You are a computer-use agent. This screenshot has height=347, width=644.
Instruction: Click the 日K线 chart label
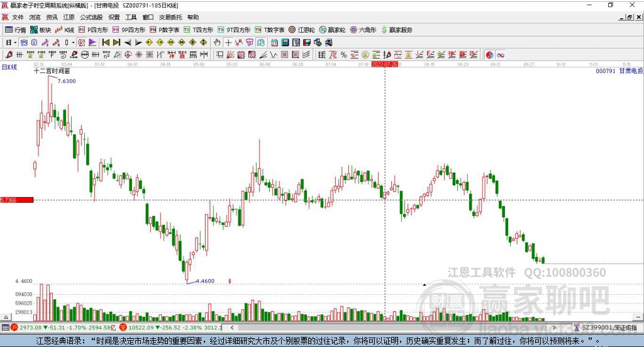coord(9,67)
